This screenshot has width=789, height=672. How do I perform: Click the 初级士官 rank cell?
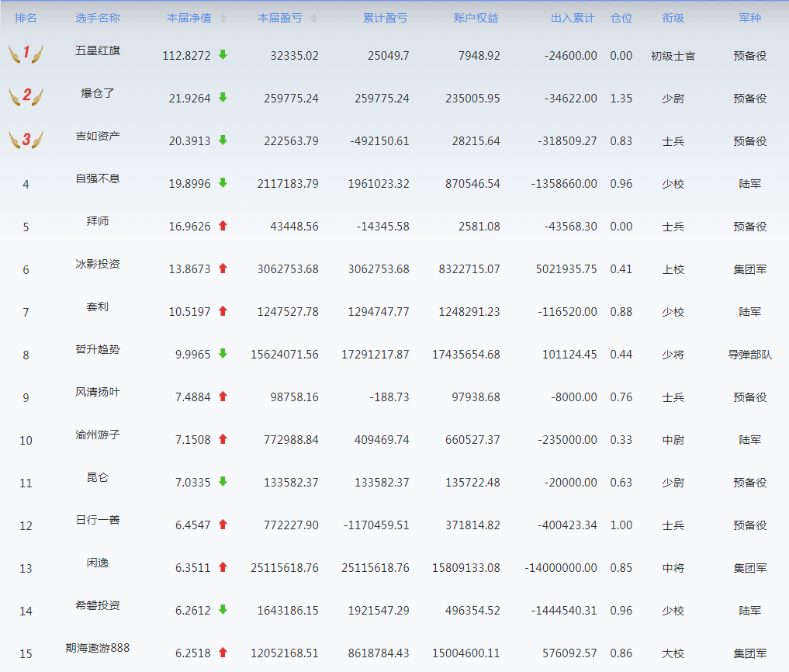(x=673, y=56)
